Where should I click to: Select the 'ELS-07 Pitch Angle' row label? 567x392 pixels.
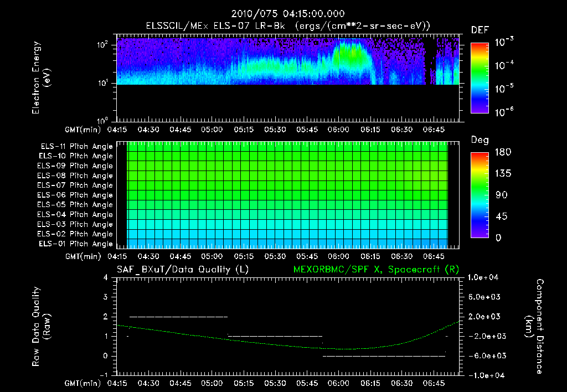point(75,185)
